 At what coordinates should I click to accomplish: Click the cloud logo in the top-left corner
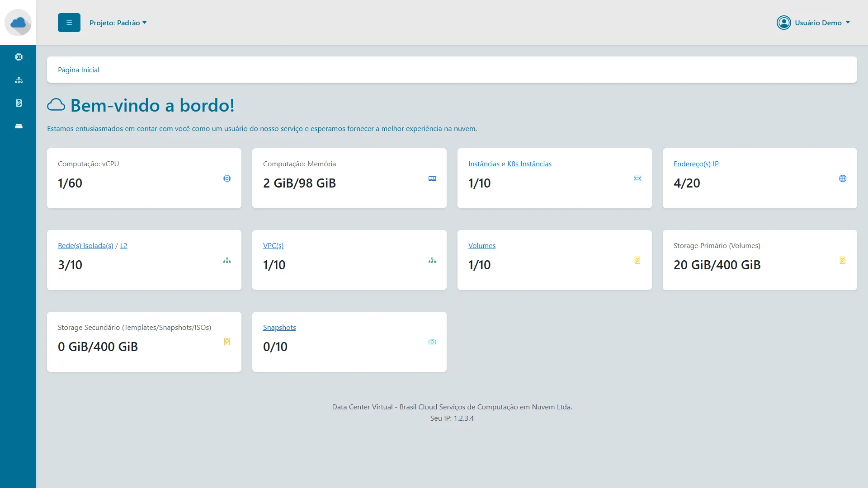pyautogui.click(x=18, y=23)
